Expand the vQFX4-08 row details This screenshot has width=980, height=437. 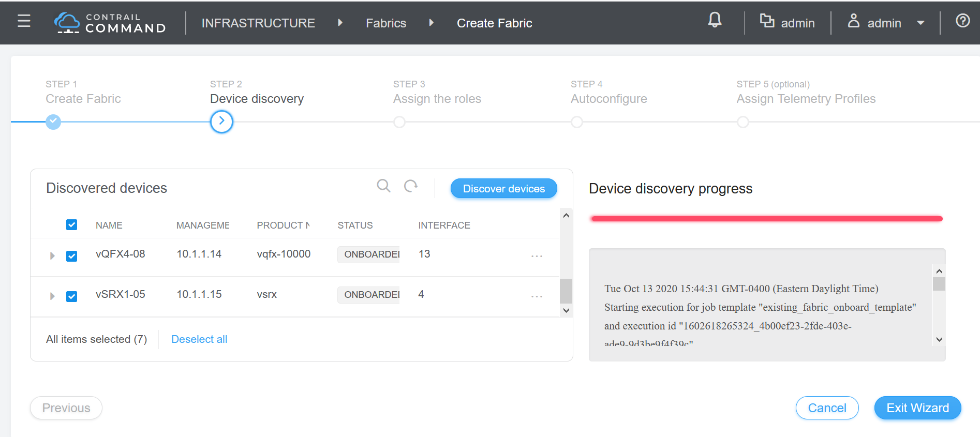point(52,256)
